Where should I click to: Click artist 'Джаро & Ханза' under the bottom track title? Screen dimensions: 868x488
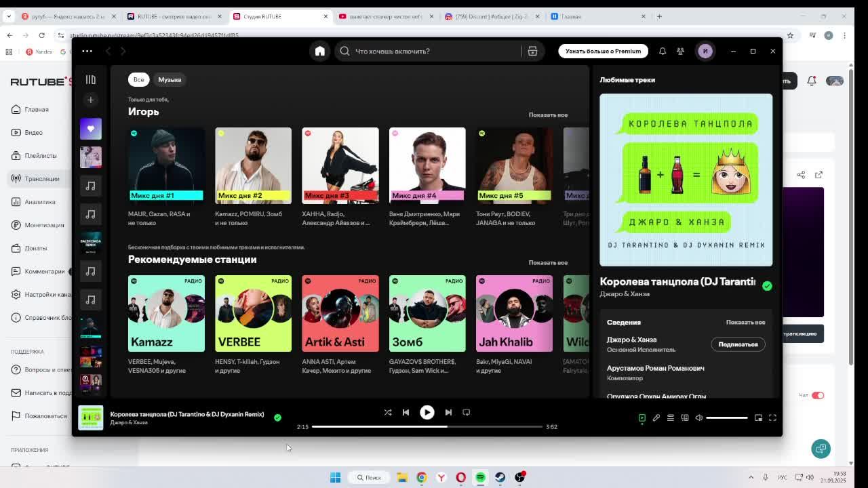pos(129,422)
